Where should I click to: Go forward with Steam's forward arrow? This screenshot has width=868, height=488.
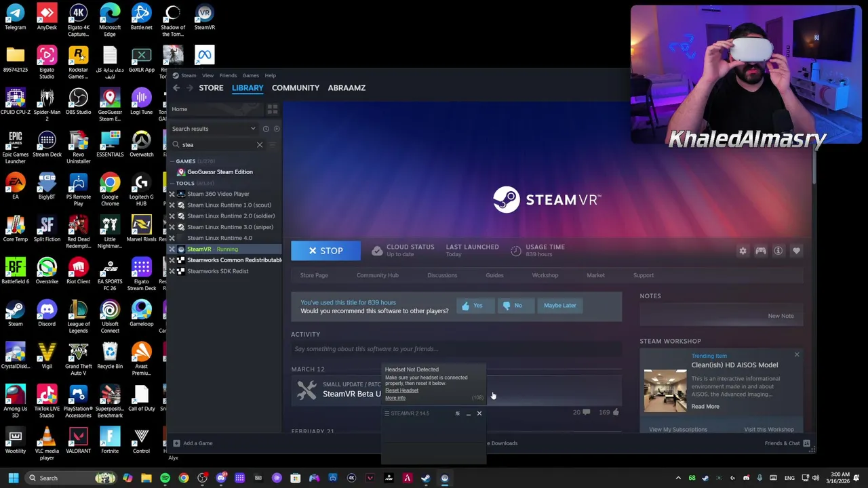pos(190,88)
